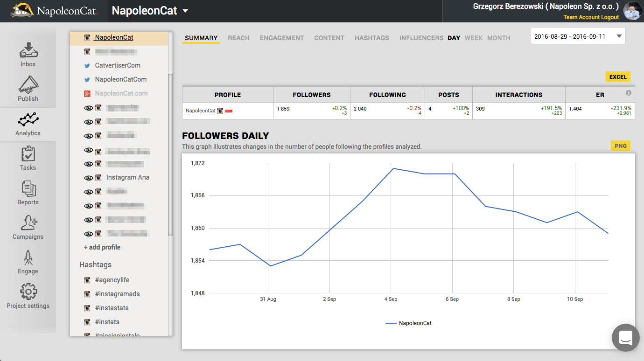Select #agencylife hashtag
Viewport: 644px width, 361px height.
point(112,280)
